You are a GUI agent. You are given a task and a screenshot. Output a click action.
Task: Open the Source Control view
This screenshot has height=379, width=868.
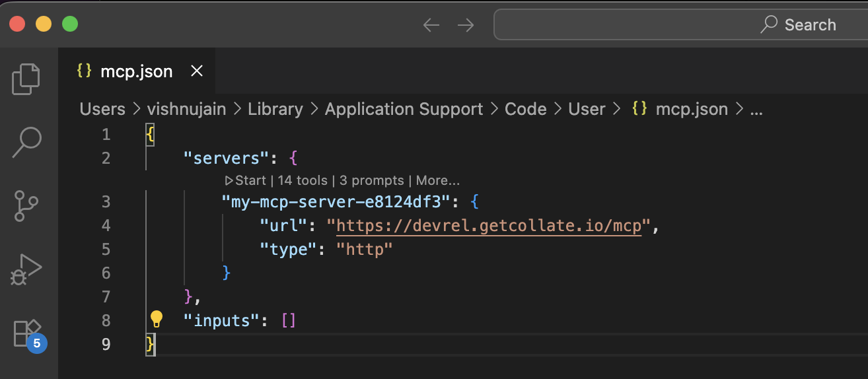pyautogui.click(x=26, y=206)
